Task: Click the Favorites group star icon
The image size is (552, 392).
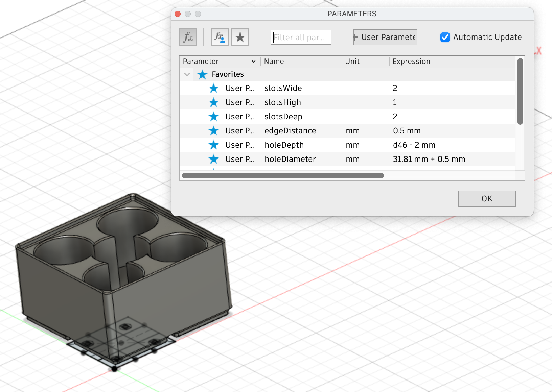Action: point(202,74)
